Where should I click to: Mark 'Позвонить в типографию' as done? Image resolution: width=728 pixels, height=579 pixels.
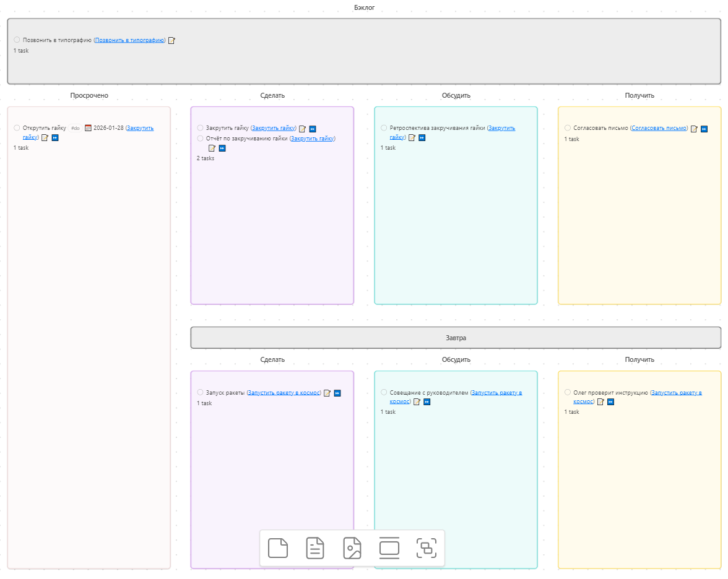pos(17,40)
